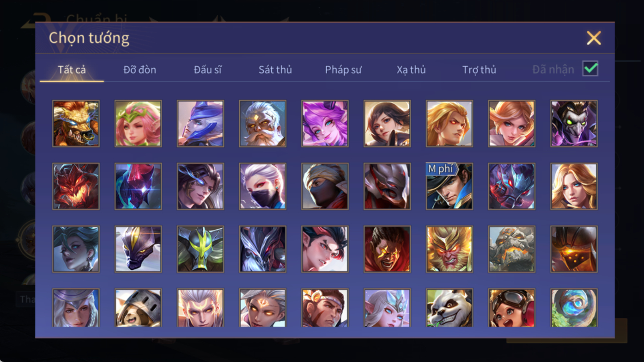Pick the pink-haired hero with green crown
644x362 pixels.
138,124
